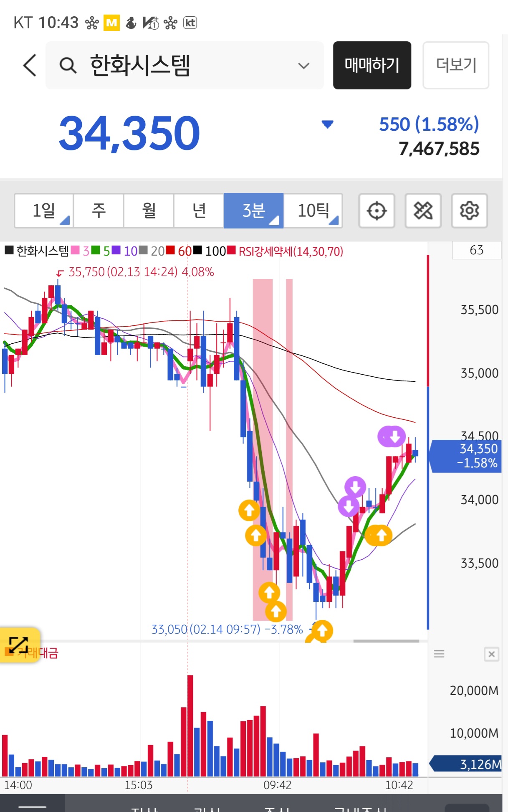
Task: Open the volume panel hamburger menu
Action: pyautogui.click(x=439, y=654)
